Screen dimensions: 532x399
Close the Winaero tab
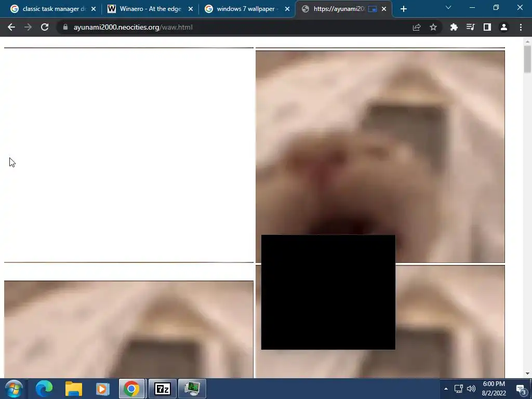coord(191,9)
